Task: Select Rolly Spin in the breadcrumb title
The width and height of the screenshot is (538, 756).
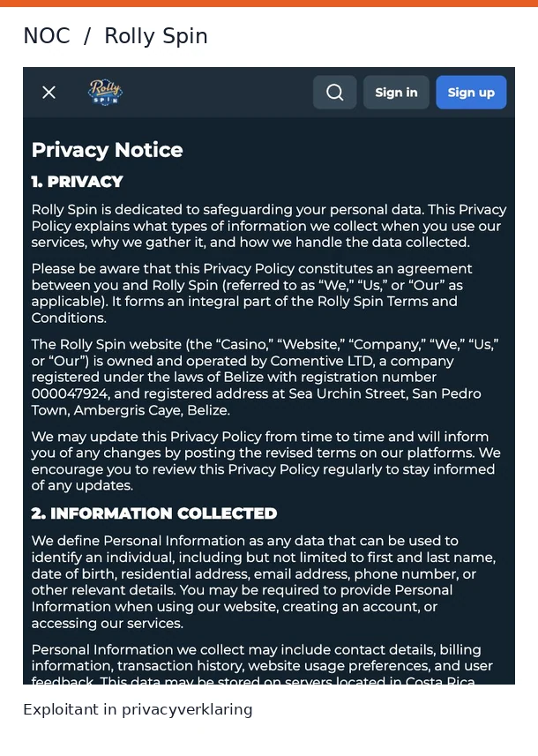Action: (156, 36)
